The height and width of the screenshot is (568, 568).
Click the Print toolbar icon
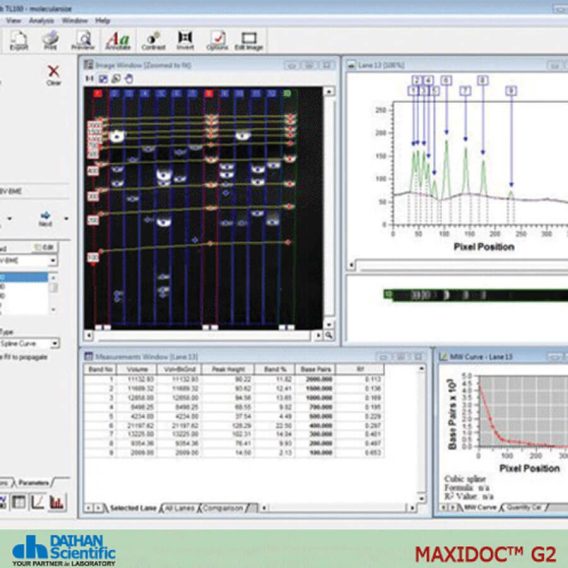coord(50,40)
